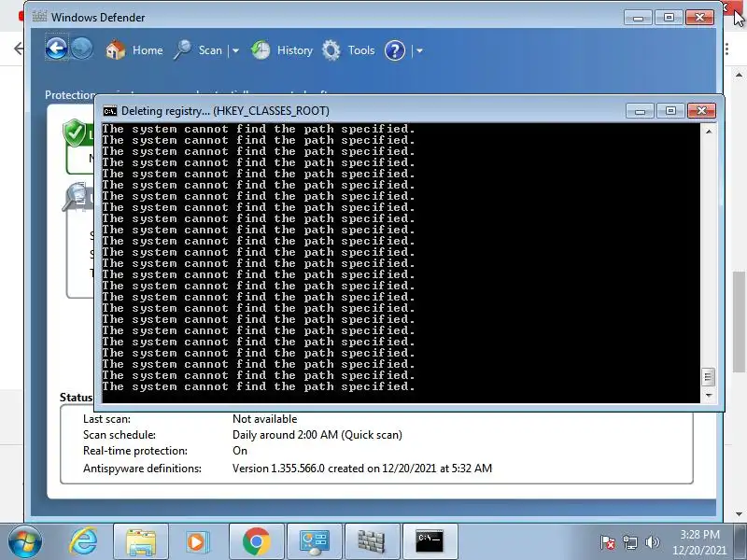Click the antispyware definitions version text
747x560 pixels.
362,469
